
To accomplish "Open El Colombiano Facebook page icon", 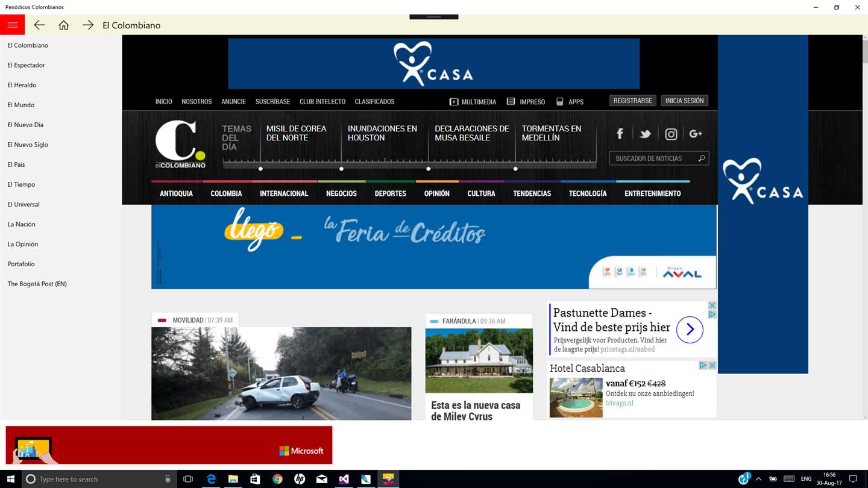I will (x=620, y=134).
